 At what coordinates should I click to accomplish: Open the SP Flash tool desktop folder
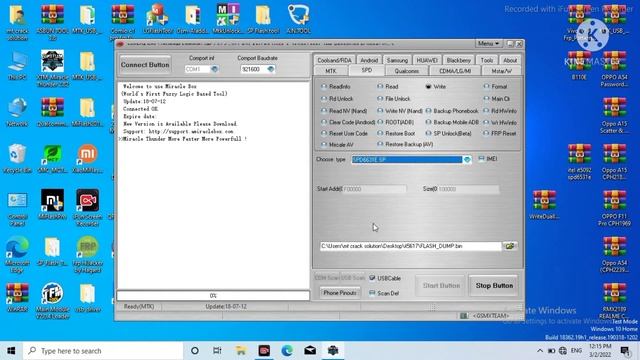tap(263, 19)
